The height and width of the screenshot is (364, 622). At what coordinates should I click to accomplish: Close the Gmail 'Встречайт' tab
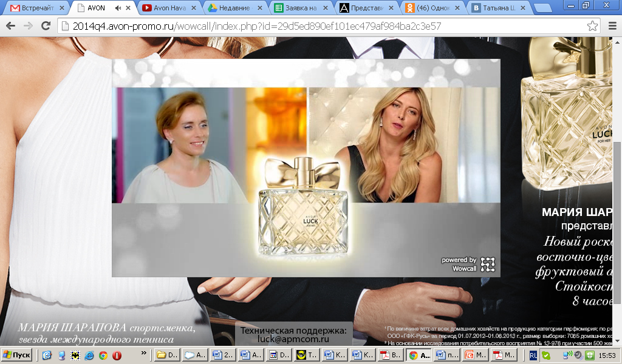tap(62, 8)
